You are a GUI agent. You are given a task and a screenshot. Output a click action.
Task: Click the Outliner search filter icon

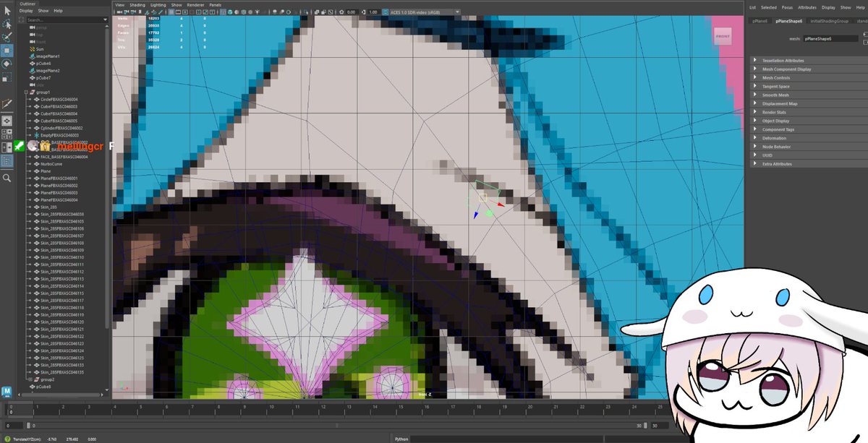coord(22,20)
